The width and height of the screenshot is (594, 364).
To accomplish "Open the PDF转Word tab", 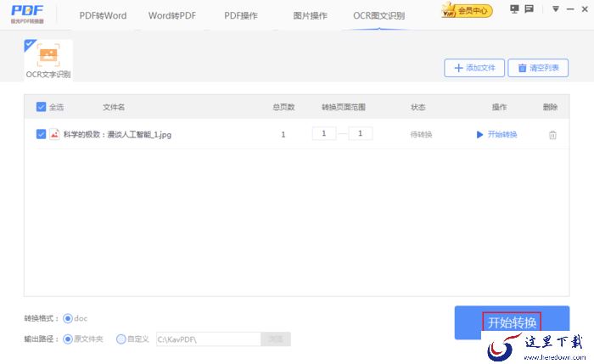I will coord(103,15).
